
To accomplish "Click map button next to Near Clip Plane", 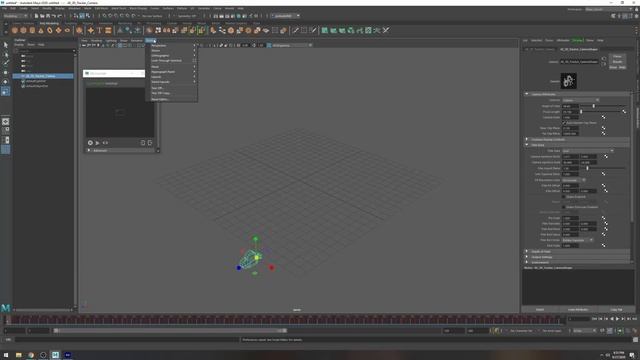I will [603, 128].
